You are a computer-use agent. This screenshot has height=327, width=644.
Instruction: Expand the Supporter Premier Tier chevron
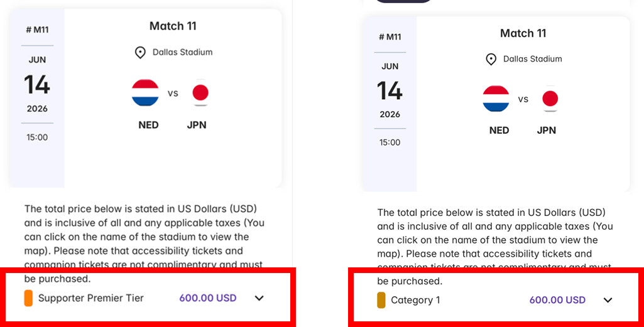tap(259, 298)
